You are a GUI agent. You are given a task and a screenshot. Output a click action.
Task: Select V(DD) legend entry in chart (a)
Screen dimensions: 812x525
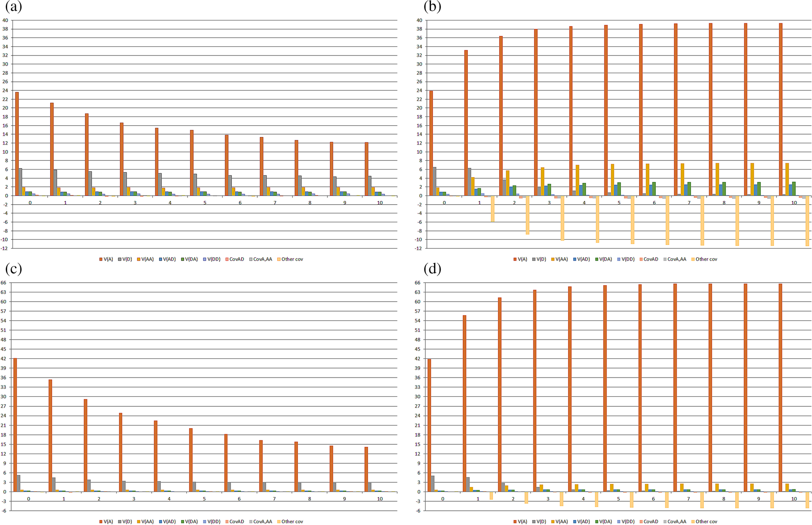coord(211,259)
